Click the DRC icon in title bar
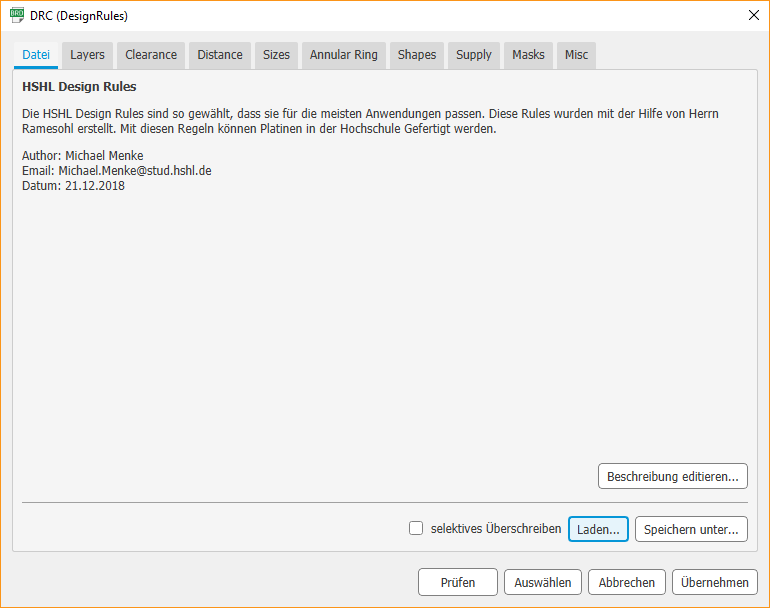The width and height of the screenshot is (770, 608). [x=17, y=16]
